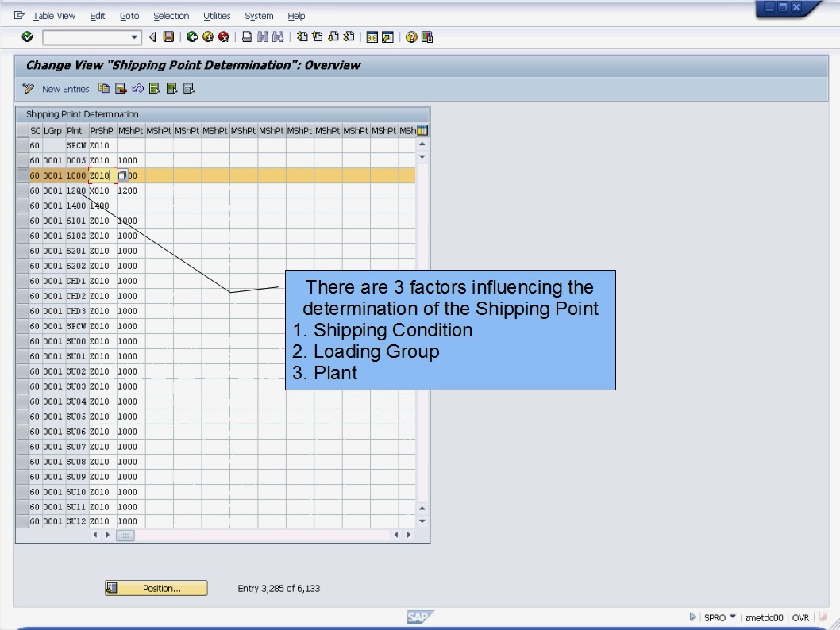
Task: Collapse command field with left triangle
Action: point(152,37)
